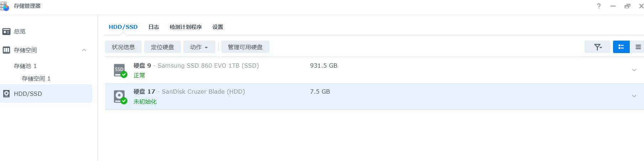
Task: Open the help question mark icon
Action: point(599,6)
